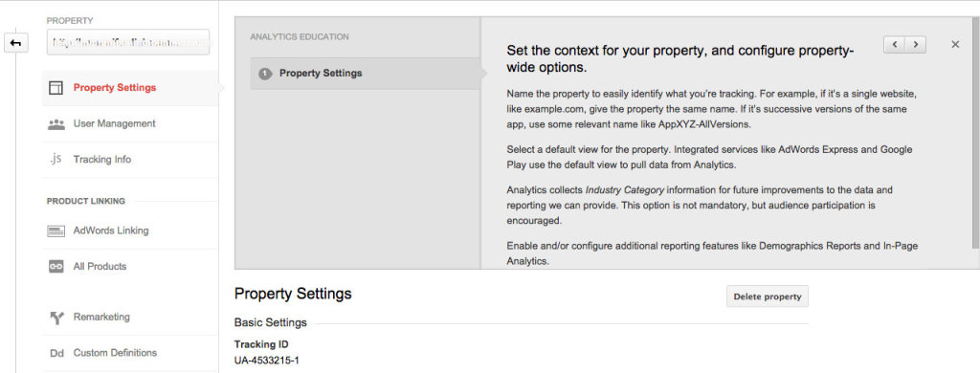The width and height of the screenshot is (980, 373).
Task: Open Tracking Info menu item
Action: (102, 160)
